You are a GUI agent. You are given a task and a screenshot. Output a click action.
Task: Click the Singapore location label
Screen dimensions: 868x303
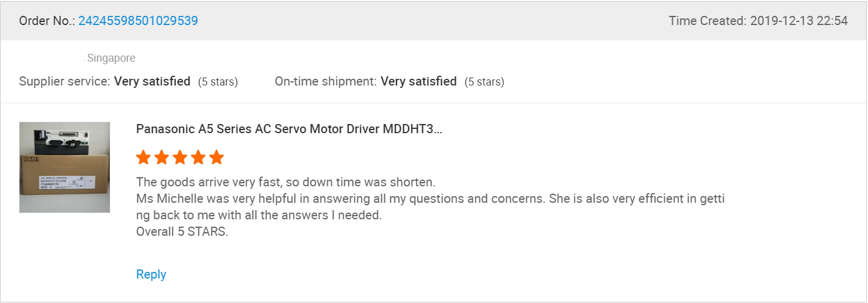[x=111, y=58]
